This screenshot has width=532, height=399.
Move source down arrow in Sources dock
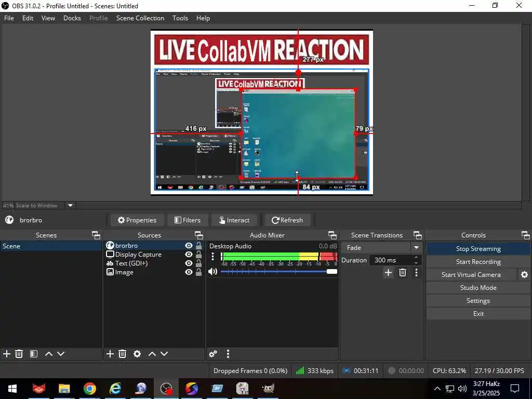click(x=164, y=354)
